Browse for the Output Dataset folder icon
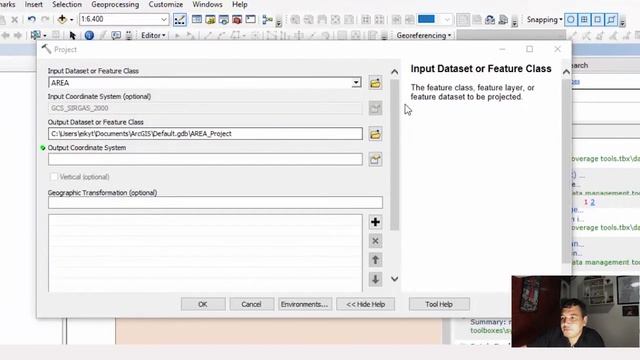The image size is (640, 360). pyautogui.click(x=375, y=134)
